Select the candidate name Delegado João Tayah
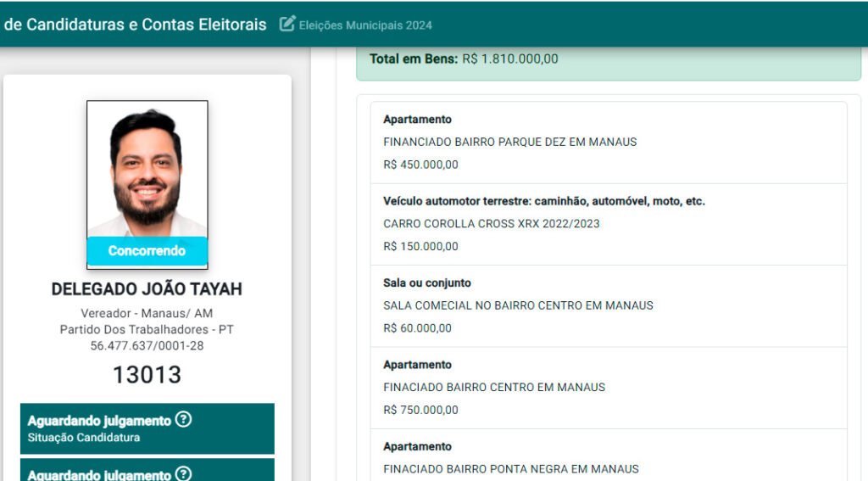Image resolution: width=868 pixels, height=481 pixels. tap(147, 289)
